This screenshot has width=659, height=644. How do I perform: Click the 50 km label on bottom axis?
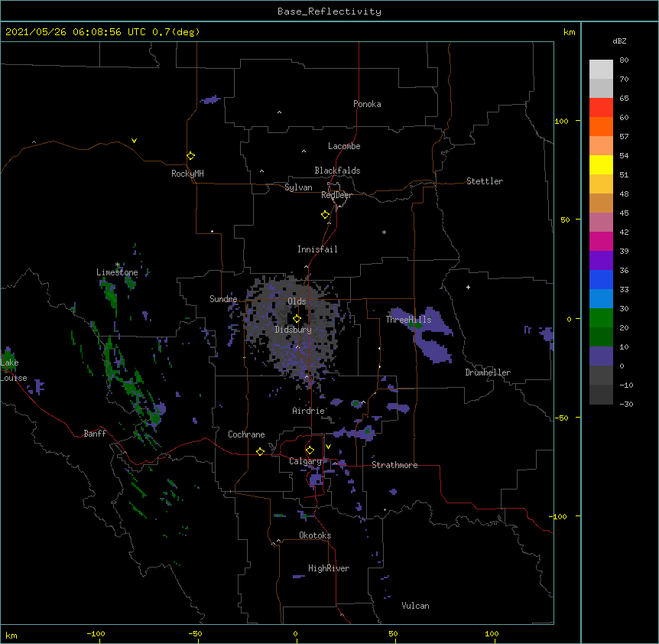pos(393,633)
